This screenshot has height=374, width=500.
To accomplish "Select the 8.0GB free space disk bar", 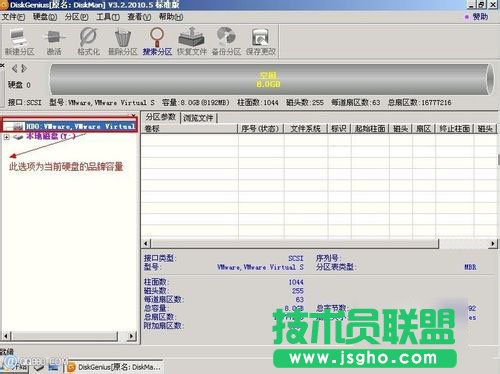I will click(x=272, y=80).
